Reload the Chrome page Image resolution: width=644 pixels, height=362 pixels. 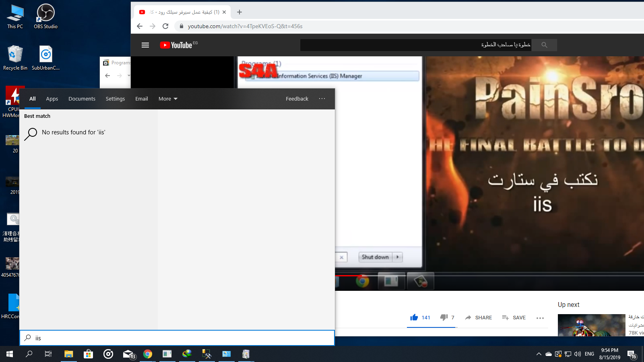point(165,26)
